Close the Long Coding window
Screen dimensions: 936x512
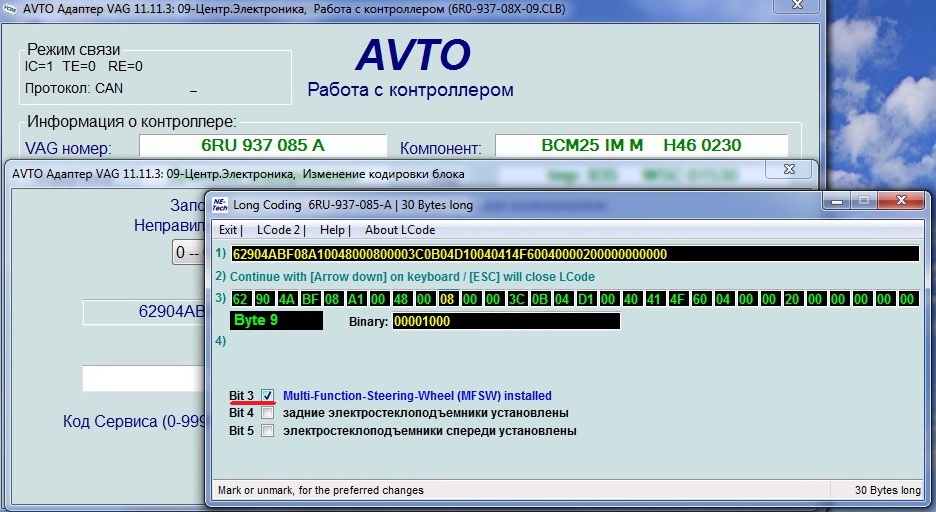coord(905,201)
